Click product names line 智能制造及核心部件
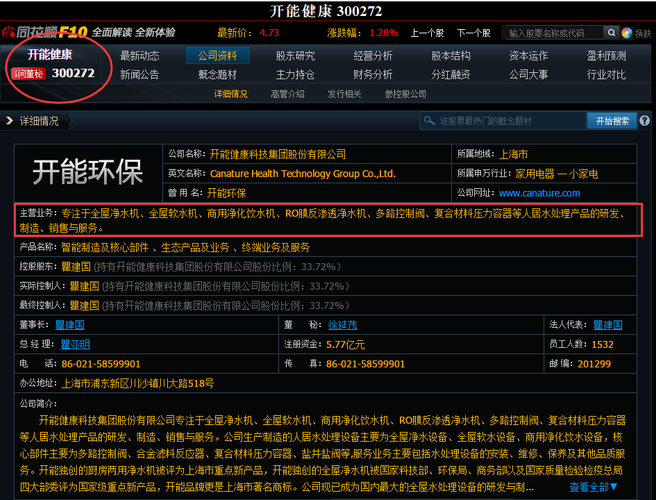Viewport: 656px width, 500px height. point(185,248)
